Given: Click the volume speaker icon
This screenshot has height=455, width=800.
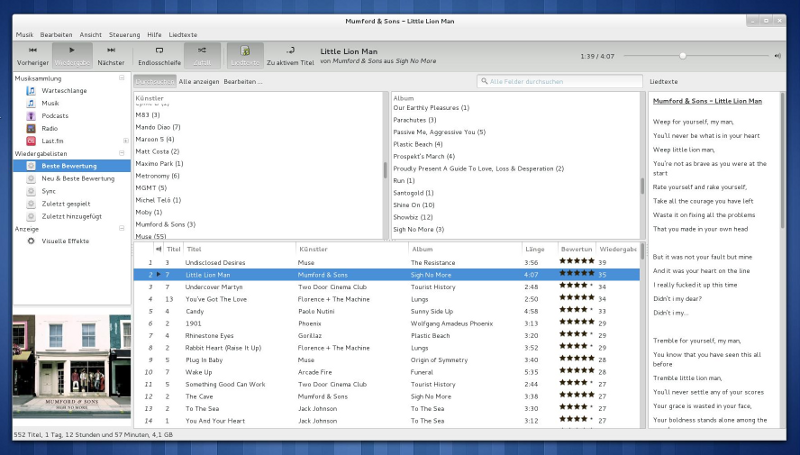Looking at the screenshot, I should coord(778,56).
